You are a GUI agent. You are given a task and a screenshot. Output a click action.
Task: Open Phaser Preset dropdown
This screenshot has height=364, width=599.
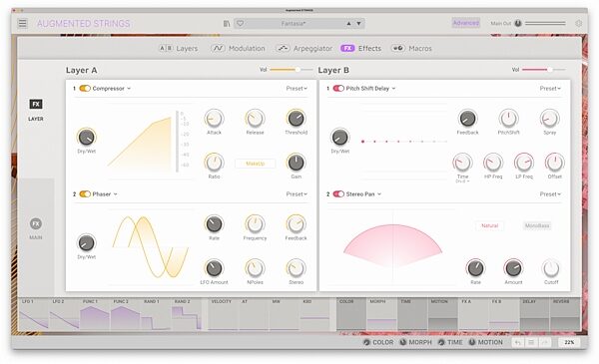coord(297,194)
